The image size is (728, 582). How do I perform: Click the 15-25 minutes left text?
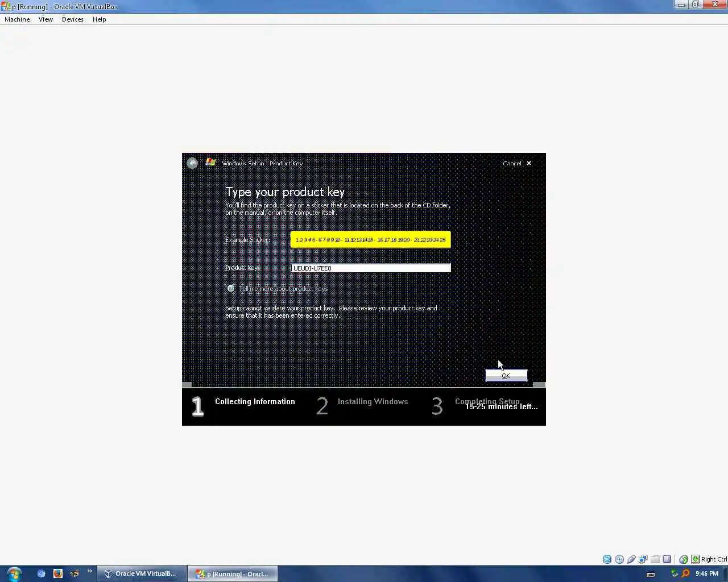click(502, 406)
